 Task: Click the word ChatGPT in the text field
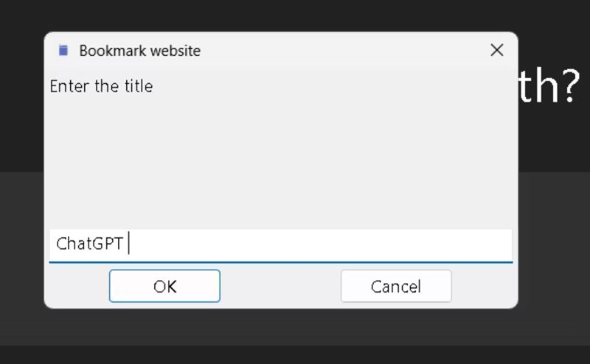[89, 244]
